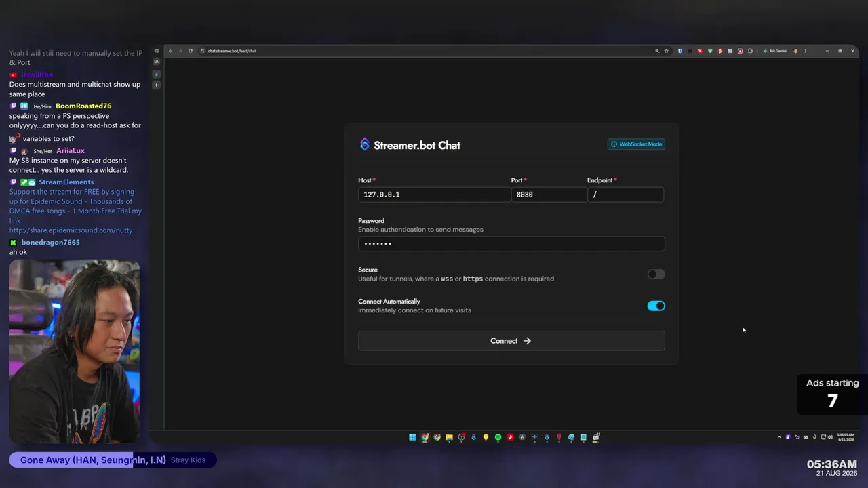Click the BoomRoasted76 username in chat
868x488 pixels.
[x=83, y=106]
